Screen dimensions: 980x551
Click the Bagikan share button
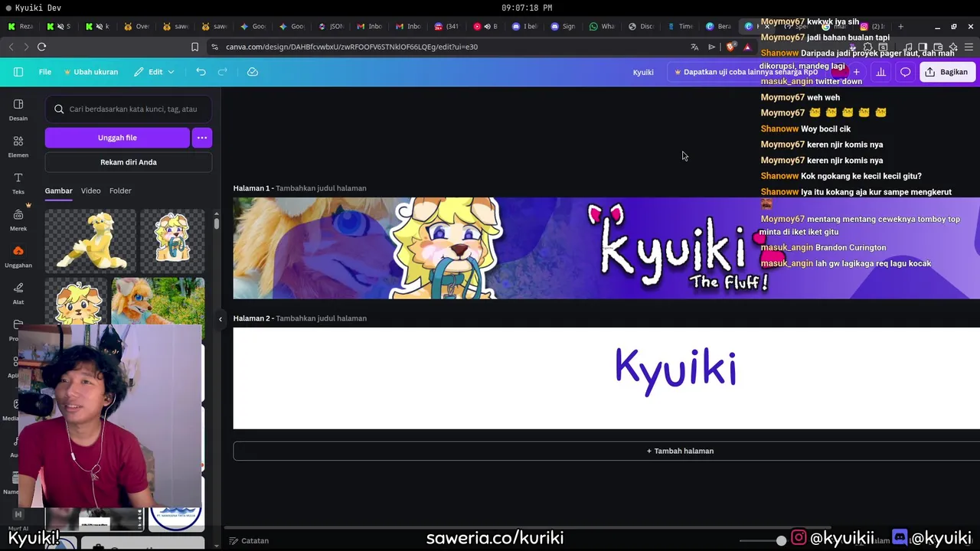pyautogui.click(x=947, y=72)
